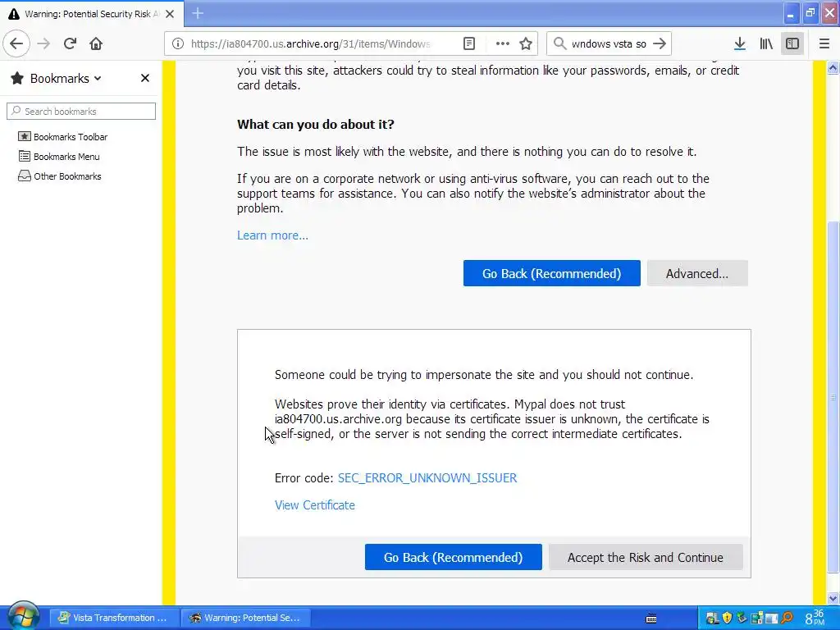The width and height of the screenshot is (840, 630).
Task: Select Bookmarks Toolbar folder
Action: coord(62,137)
